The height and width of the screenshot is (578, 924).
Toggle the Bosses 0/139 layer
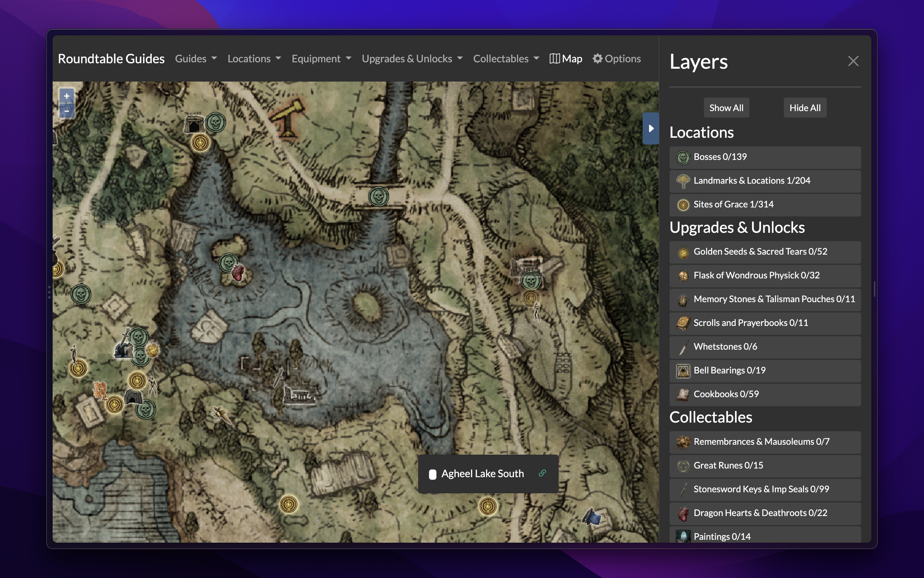click(x=765, y=157)
